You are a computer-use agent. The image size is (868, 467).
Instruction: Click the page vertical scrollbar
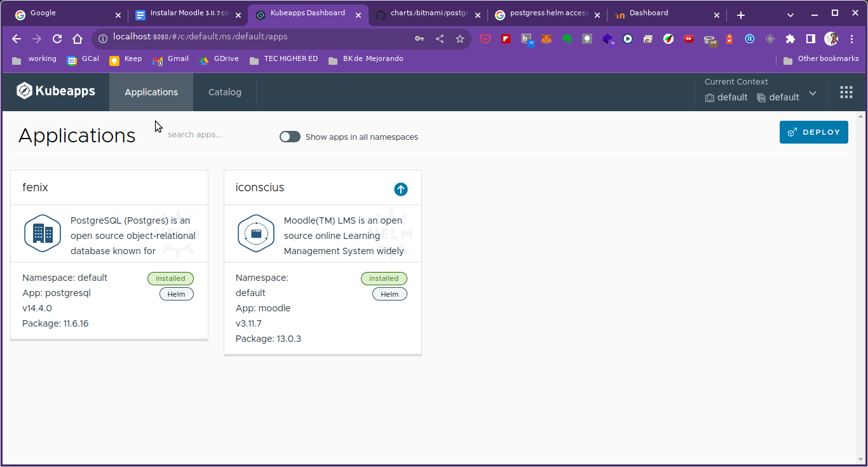(x=861, y=288)
